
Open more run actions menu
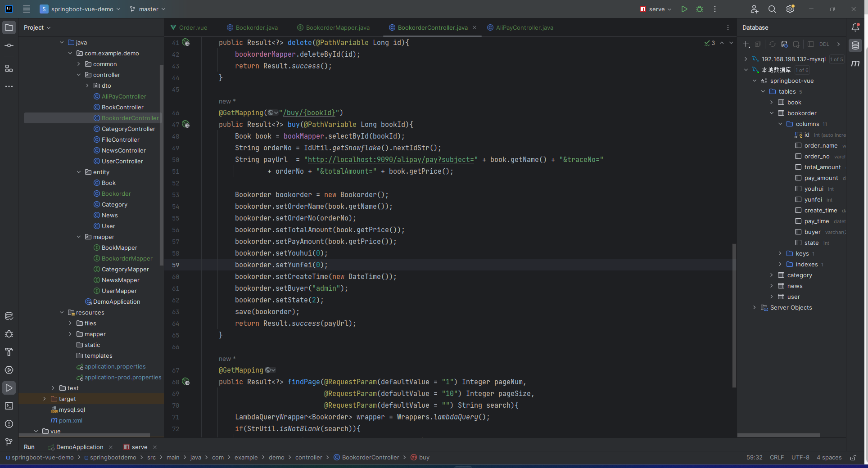tap(715, 9)
